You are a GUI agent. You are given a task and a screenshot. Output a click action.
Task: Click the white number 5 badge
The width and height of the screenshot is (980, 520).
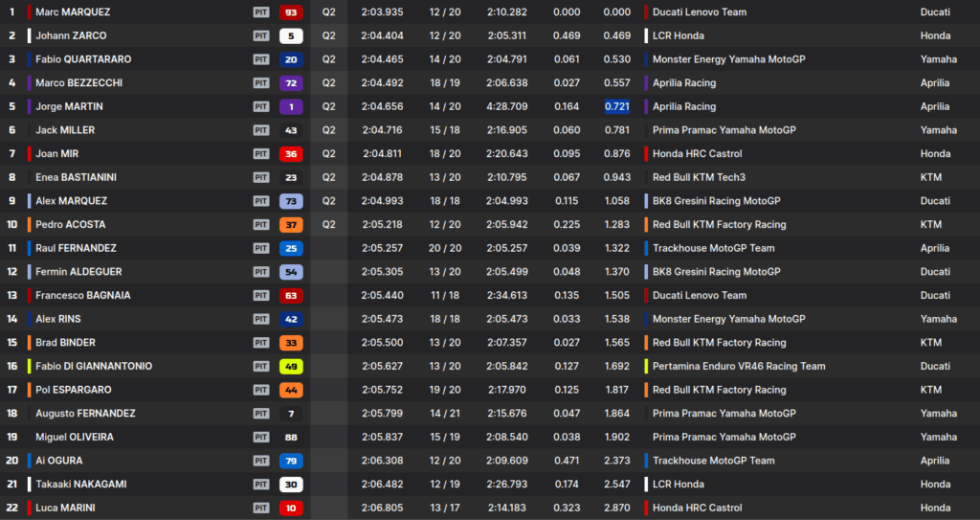291,35
